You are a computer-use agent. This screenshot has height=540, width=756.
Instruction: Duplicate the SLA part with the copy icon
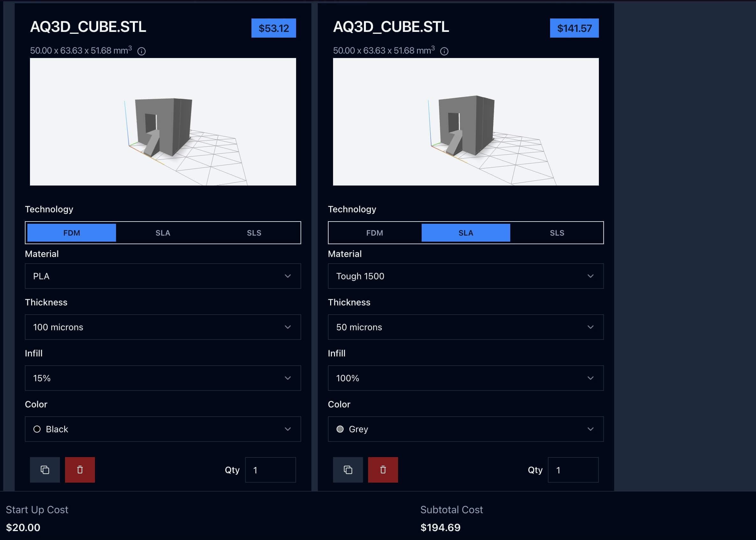coord(348,470)
